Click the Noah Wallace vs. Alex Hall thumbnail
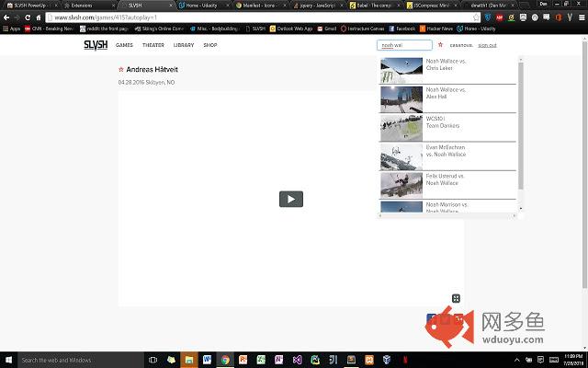588x368 pixels. 401,99
